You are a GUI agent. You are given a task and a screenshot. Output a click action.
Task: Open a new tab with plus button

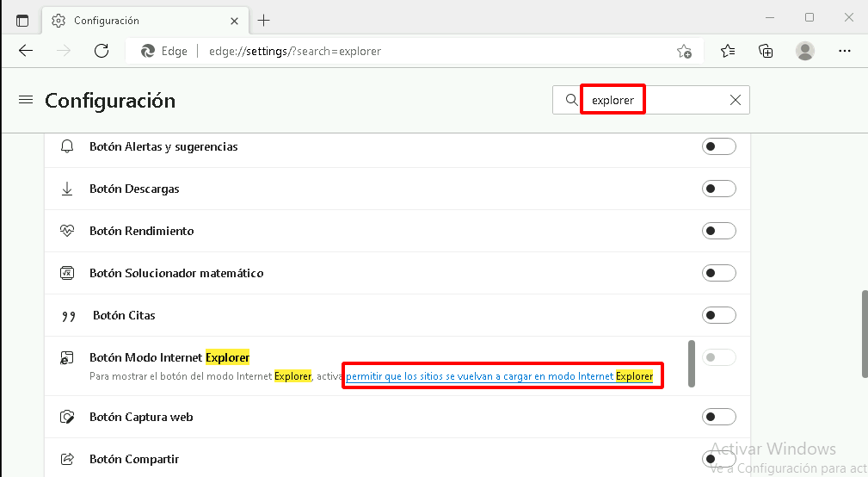click(x=264, y=21)
